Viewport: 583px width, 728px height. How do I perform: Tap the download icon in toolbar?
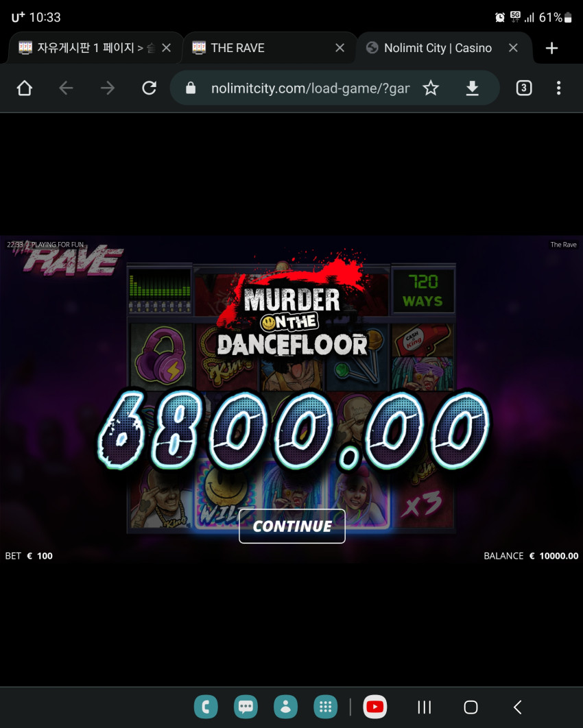473,88
